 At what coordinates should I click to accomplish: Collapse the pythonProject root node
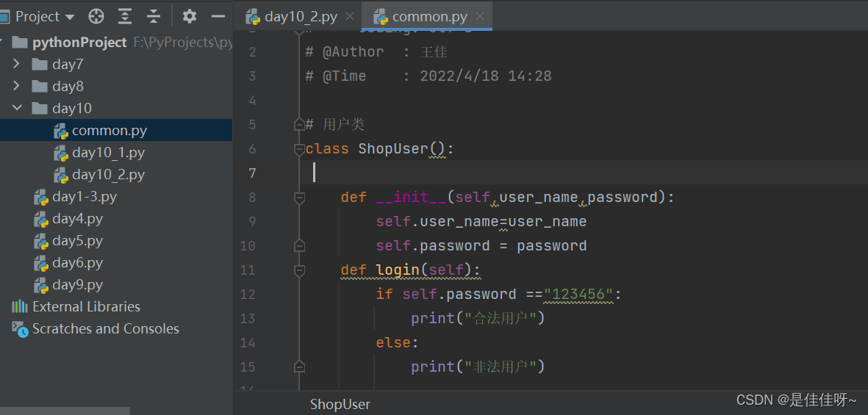[2, 41]
